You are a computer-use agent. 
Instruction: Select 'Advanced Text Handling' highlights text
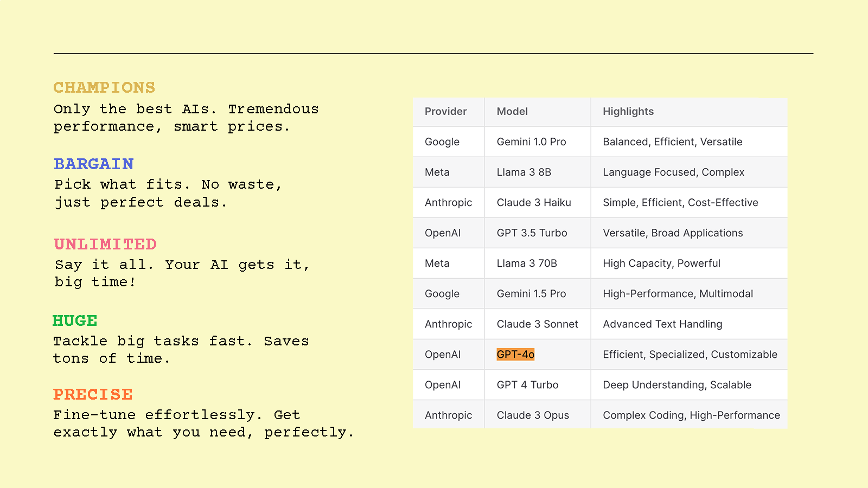click(x=662, y=324)
